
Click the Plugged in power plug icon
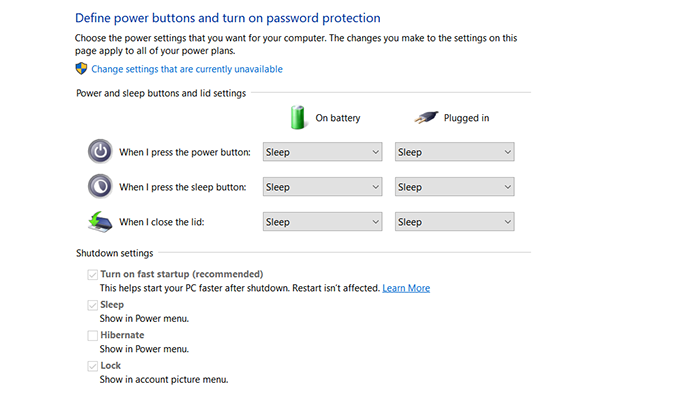429,117
